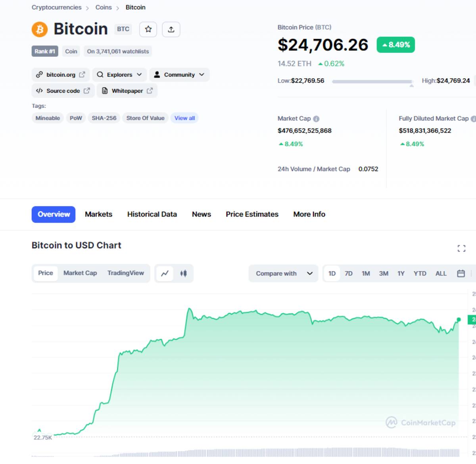Expand the Explorers dropdown
Image resolution: width=476 pixels, height=464 pixels.
point(119,75)
